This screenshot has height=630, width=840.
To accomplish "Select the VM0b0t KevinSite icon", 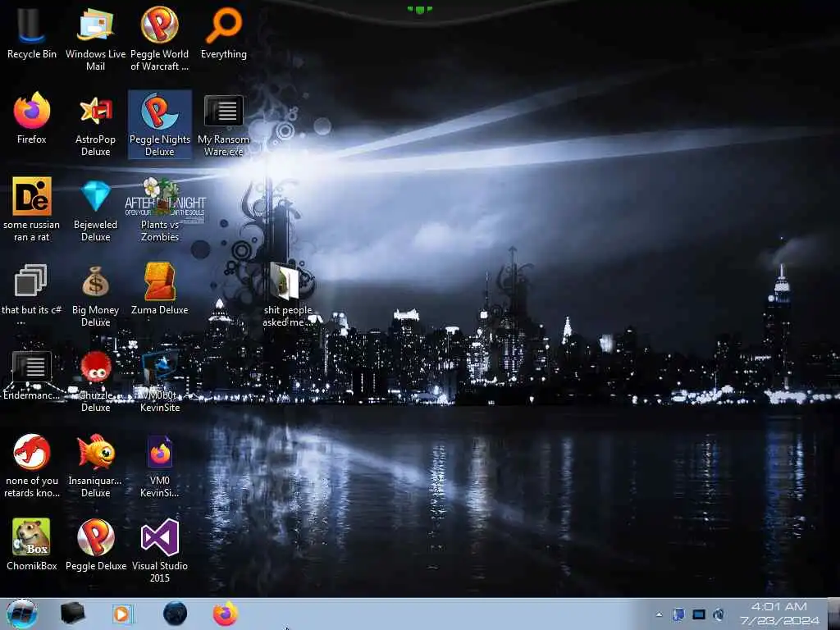I will coord(160,381).
